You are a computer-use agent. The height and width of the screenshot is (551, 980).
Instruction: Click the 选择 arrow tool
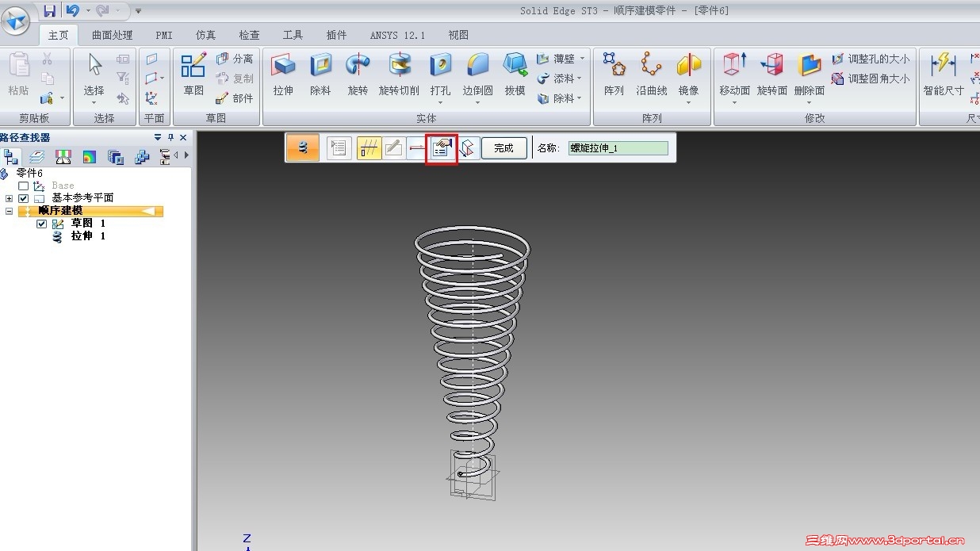(94, 74)
